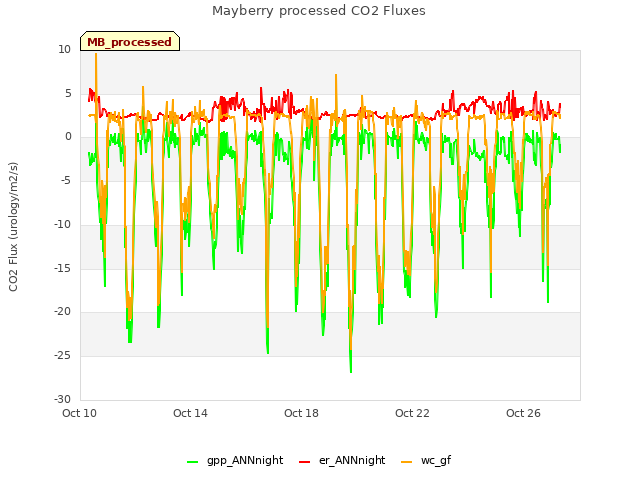
Task: Click the Oct 10 x-axis label
Action: [79, 413]
